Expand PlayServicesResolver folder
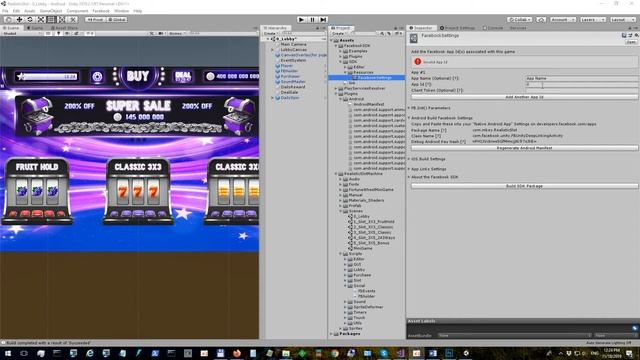The image size is (640, 360). 336,88
